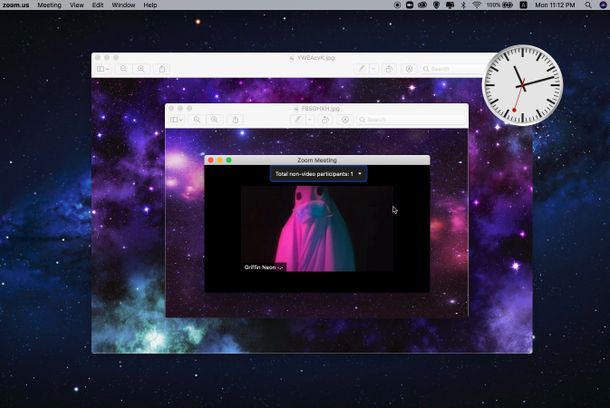Check the 100% battery status
Viewport: 610px width, 408px height.
click(x=500, y=5)
